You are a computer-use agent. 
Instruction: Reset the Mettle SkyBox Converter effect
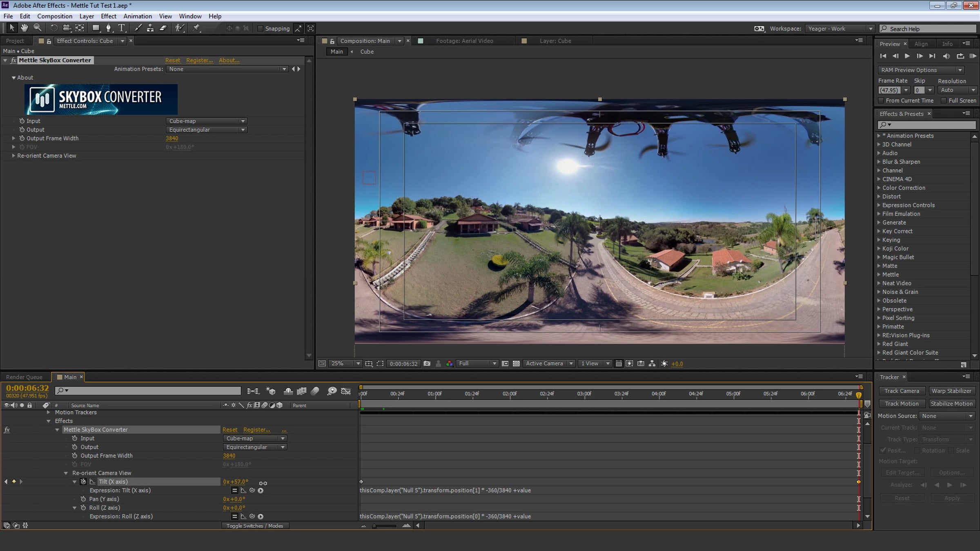click(x=172, y=60)
